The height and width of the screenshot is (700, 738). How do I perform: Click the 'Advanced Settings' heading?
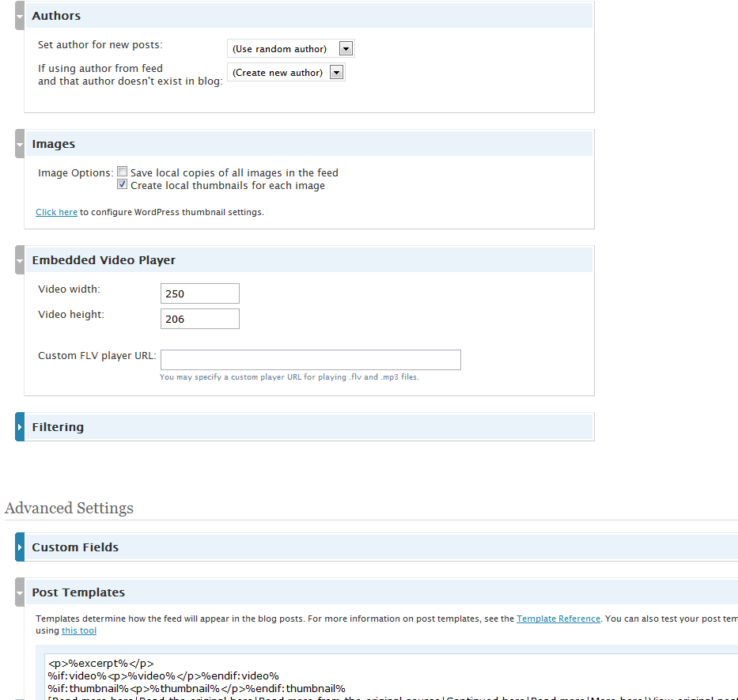coord(69,508)
